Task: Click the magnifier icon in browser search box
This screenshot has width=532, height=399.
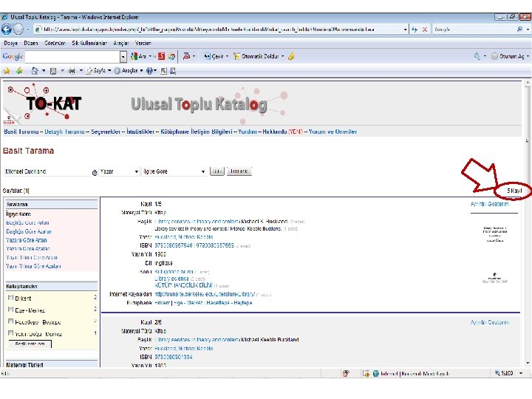Action: click(519, 29)
